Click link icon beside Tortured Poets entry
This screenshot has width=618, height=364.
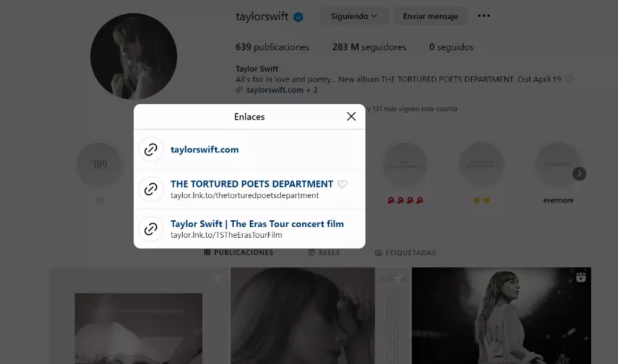click(151, 189)
